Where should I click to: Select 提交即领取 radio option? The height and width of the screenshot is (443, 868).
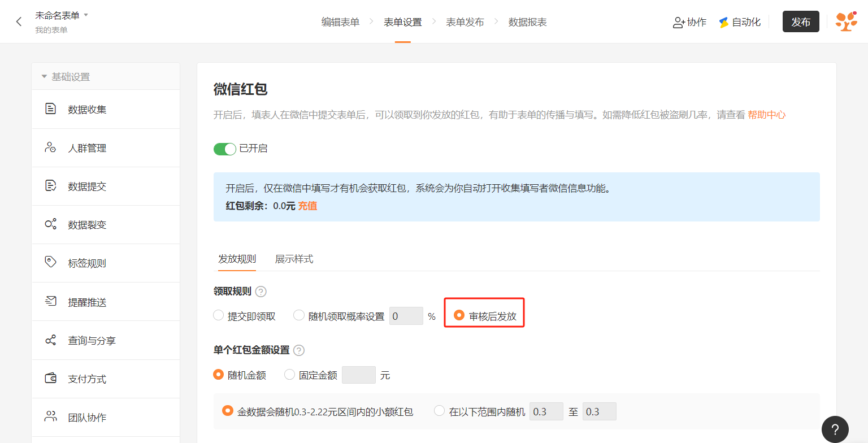tap(218, 315)
